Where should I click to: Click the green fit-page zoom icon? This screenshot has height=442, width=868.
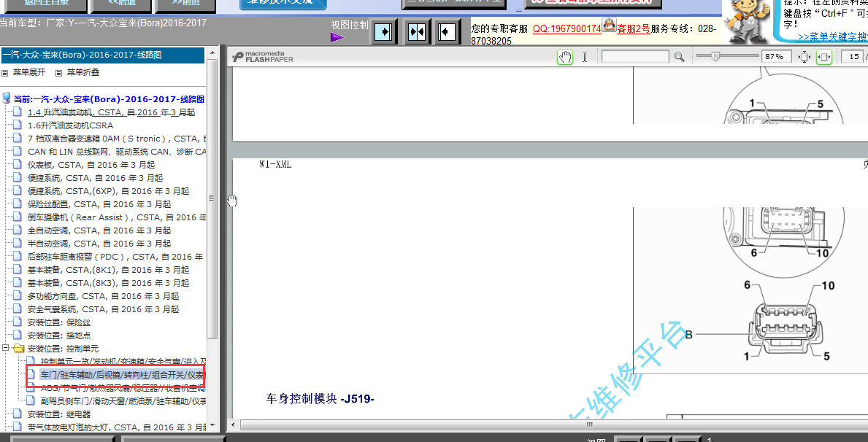tap(824, 57)
